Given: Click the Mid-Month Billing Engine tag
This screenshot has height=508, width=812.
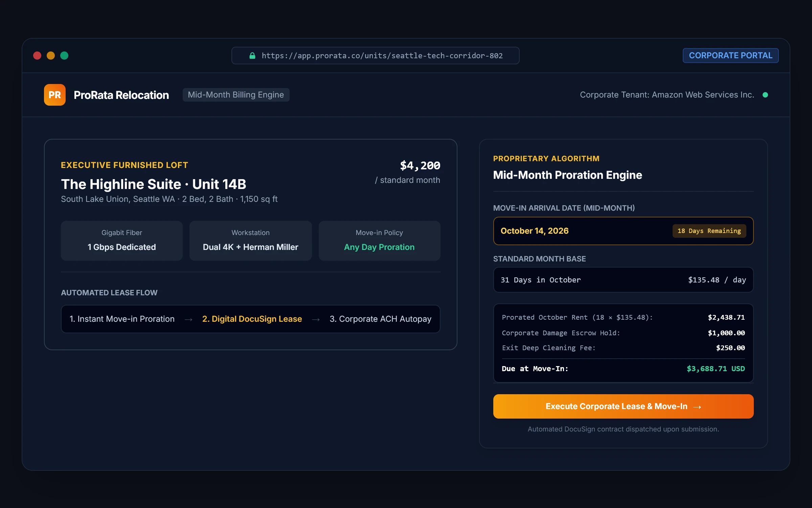Looking at the screenshot, I should tap(236, 95).
